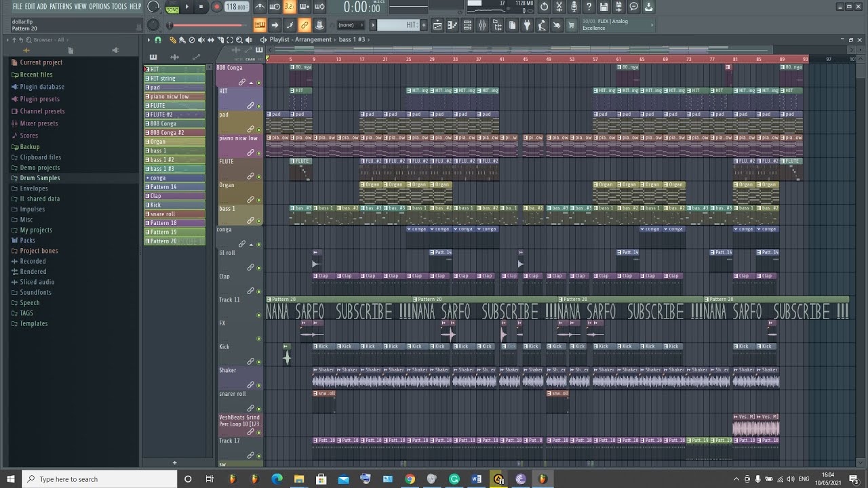Open the Piano roll view icon
Screen dimensions: 868x488
click(x=452, y=25)
